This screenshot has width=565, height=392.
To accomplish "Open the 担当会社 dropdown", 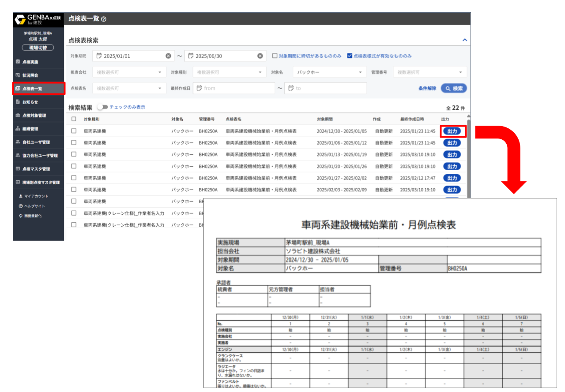I will (x=129, y=71).
